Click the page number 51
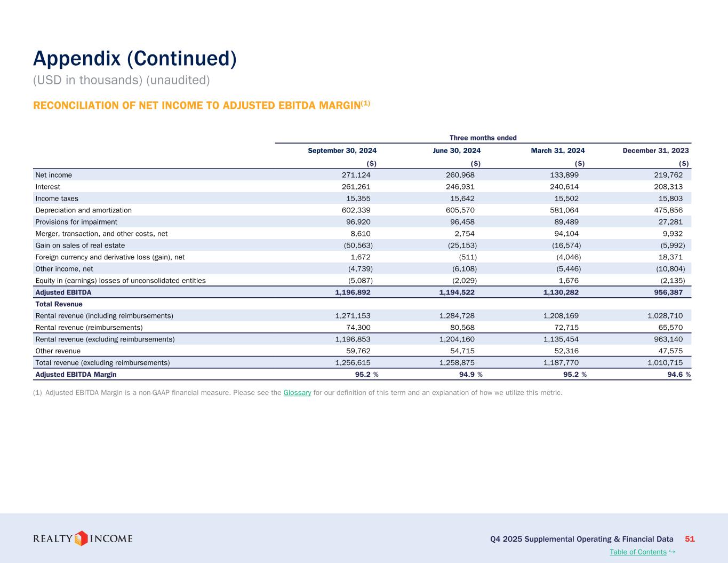The height and width of the screenshot is (563, 728). 690,539
